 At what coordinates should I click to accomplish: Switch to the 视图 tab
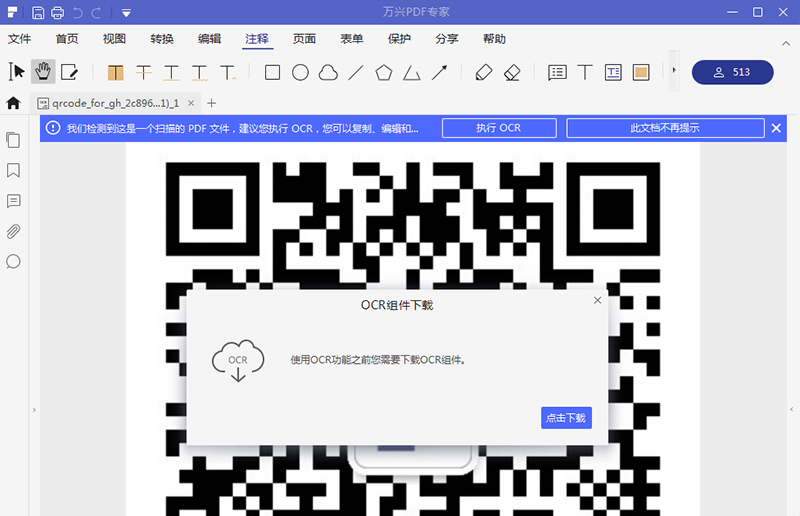(114, 39)
